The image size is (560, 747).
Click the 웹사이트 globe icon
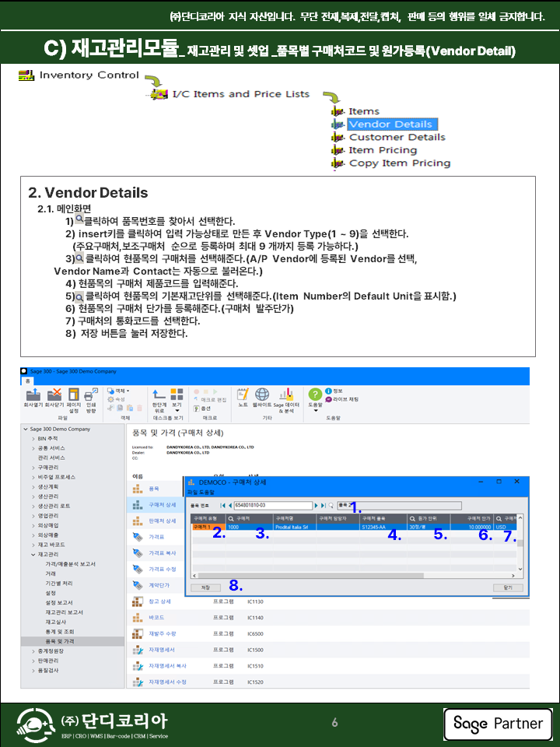pyautogui.click(x=262, y=394)
